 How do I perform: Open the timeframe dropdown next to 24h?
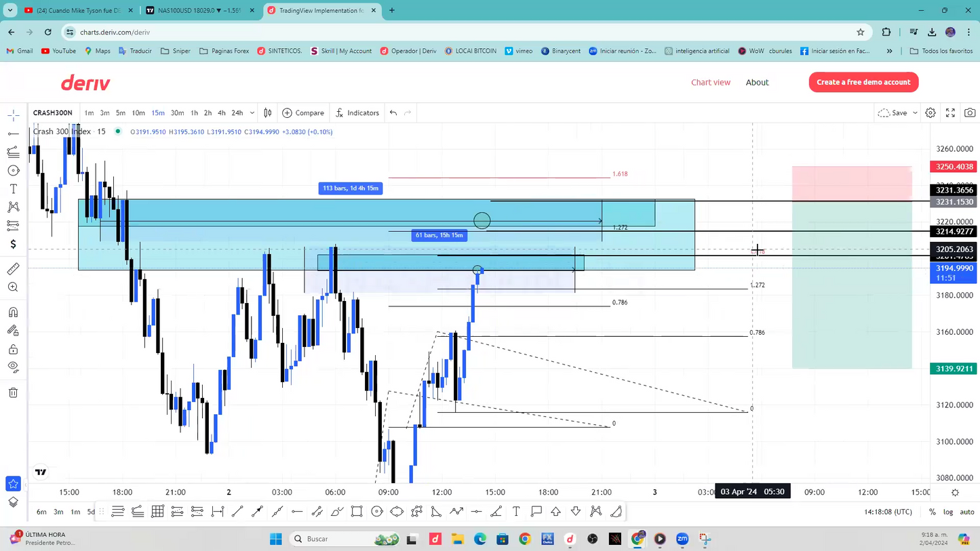251,113
